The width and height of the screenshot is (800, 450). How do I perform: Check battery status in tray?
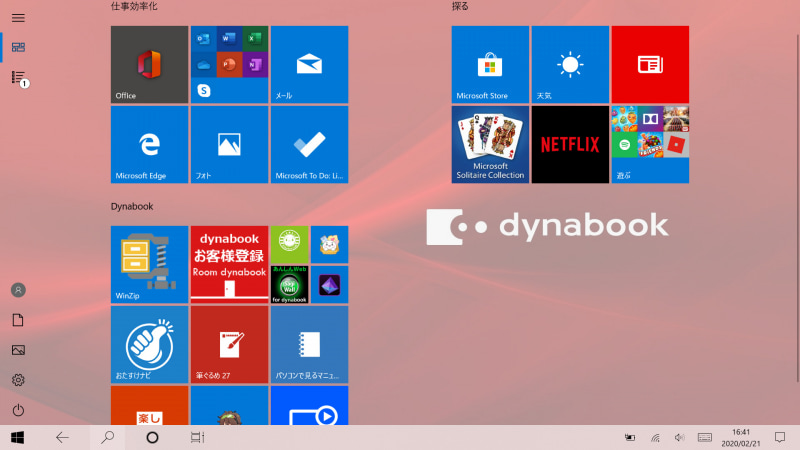(630, 438)
